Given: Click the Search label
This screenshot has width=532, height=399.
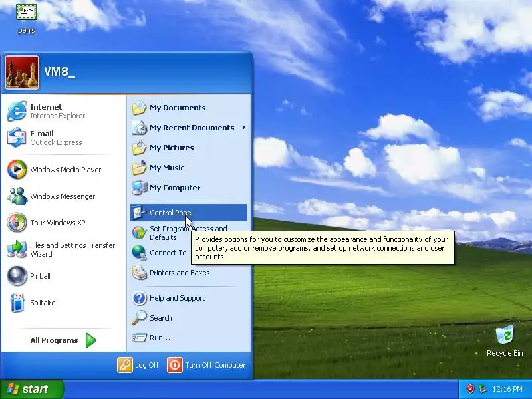Looking at the screenshot, I should 161,318.
